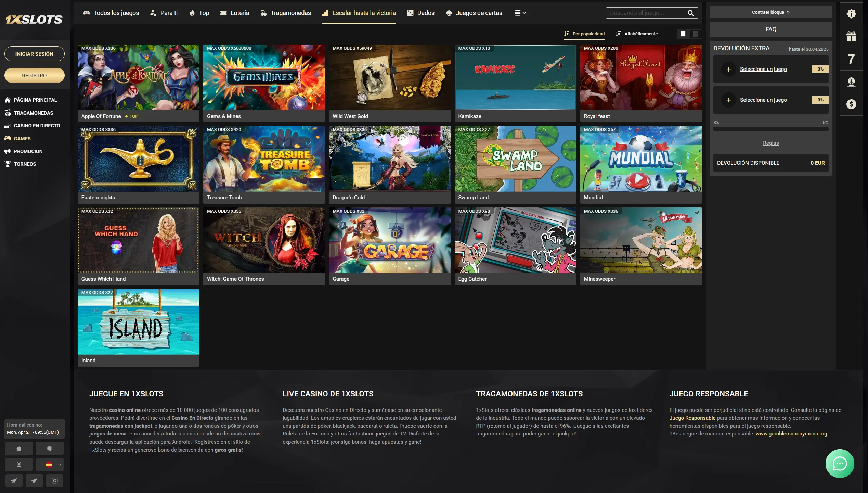This screenshot has height=493, width=868.
Task: Click the 1XSLOTS logo
Action: [x=34, y=20]
